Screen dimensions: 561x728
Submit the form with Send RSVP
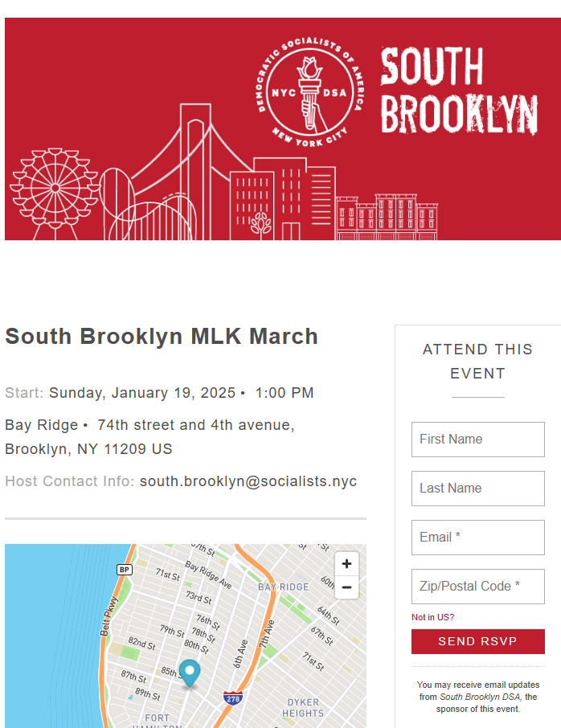[478, 641]
